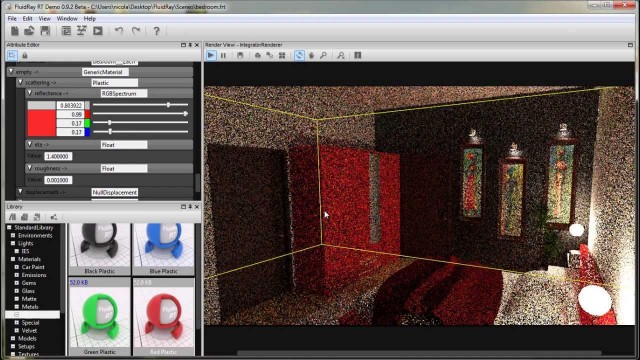640x360 pixels.
Task: Click the Undo arrow icon
Action: pyautogui.click(x=119, y=31)
